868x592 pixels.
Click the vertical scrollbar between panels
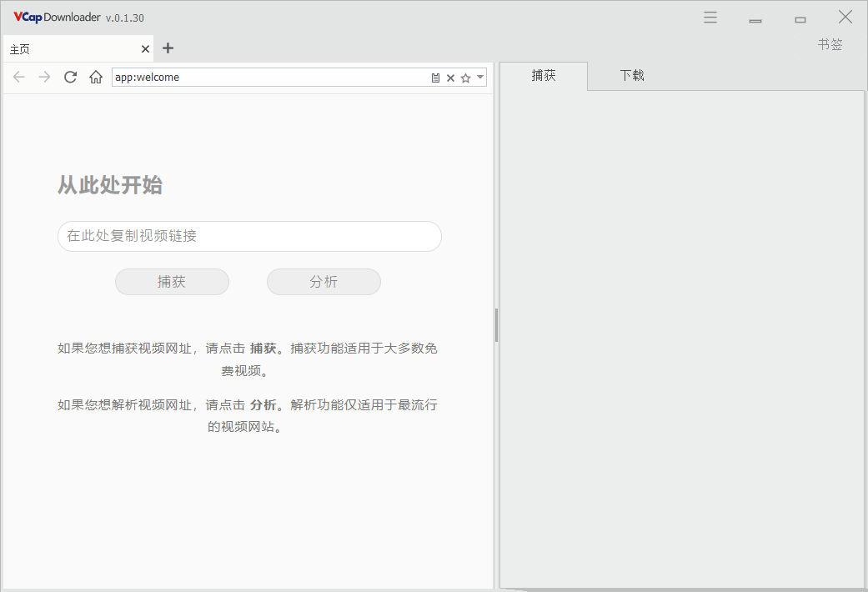496,325
